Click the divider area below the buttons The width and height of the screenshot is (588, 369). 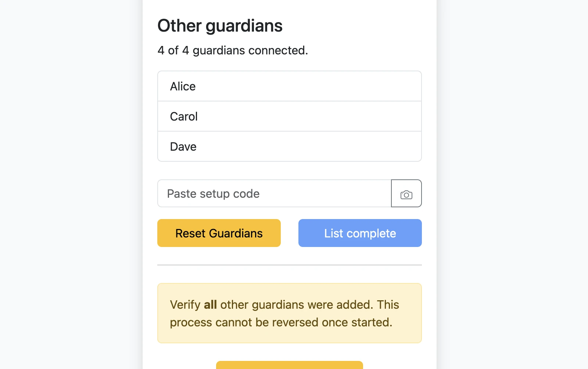[289, 265]
